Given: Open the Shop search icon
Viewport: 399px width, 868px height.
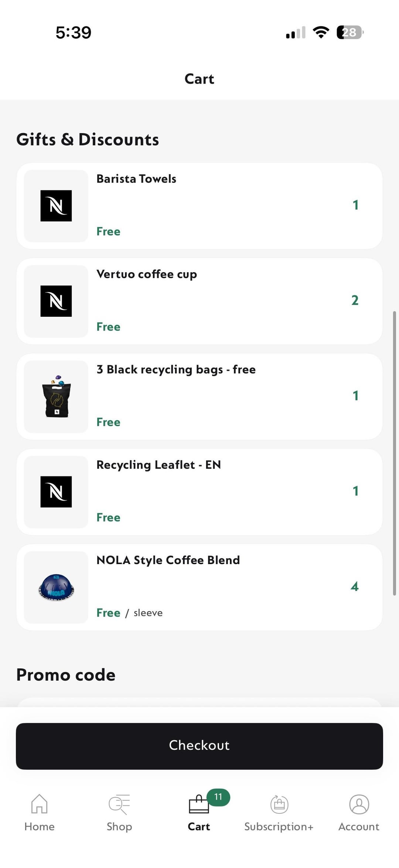Looking at the screenshot, I should coord(119,804).
